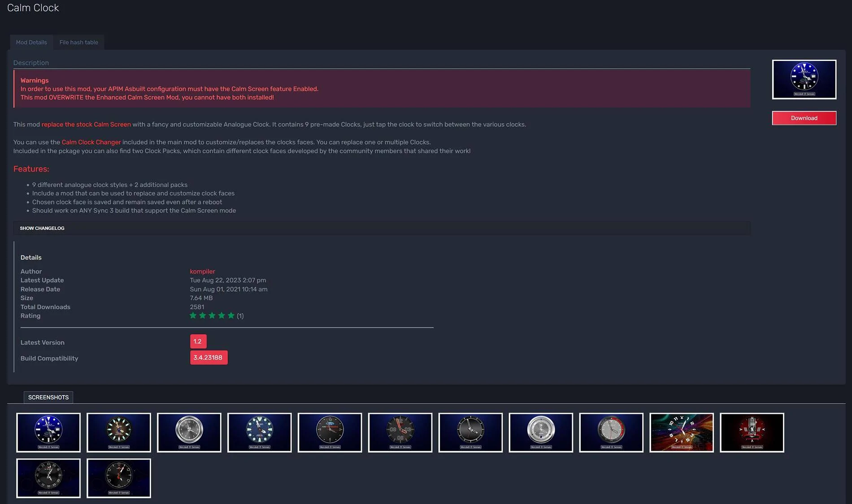
Task: Click the 'Description' section heading
Action: [x=31, y=63]
